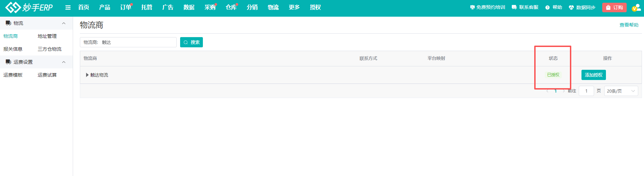This screenshot has width=644, height=176.
Task: Open 采购 in top navigation
Action: (x=210, y=7)
